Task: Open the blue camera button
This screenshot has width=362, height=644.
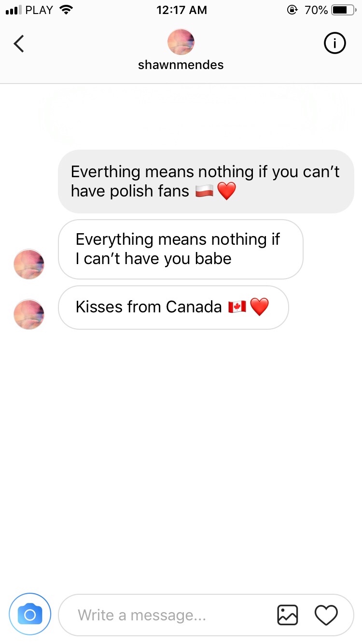Action: click(x=30, y=615)
